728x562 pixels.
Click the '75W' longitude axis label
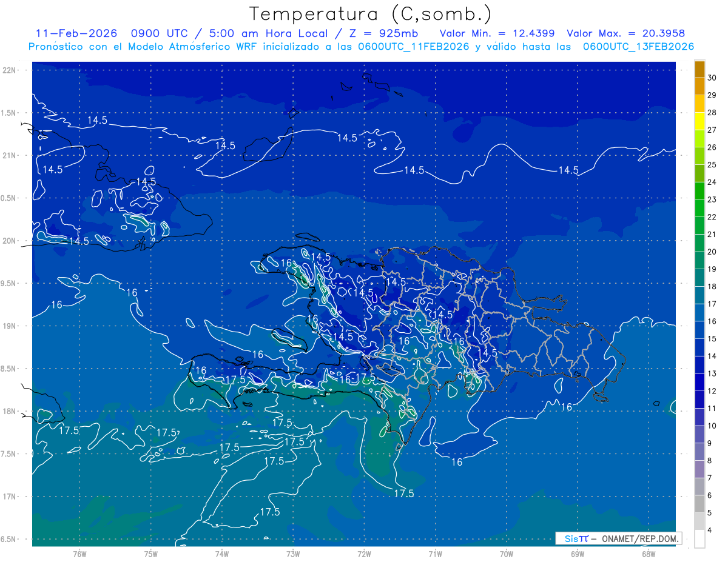coord(151,554)
